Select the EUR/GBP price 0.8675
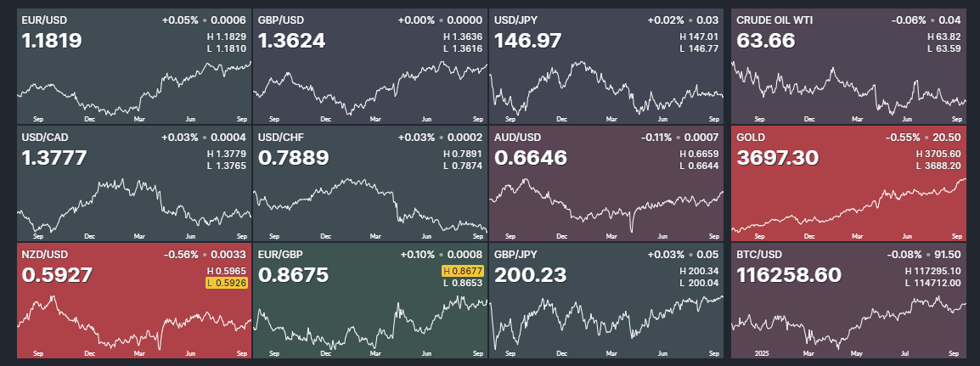Screen dimensions: 980x366 pos(293,275)
